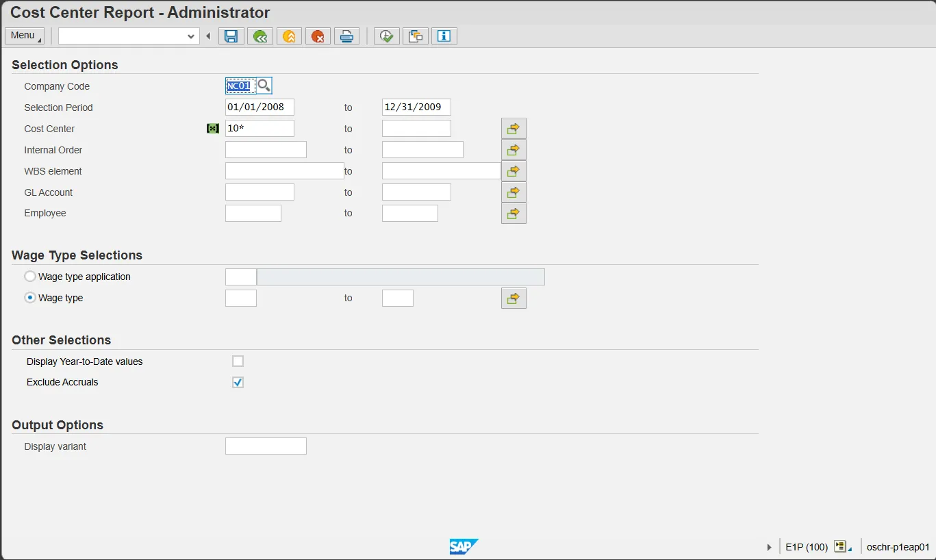Click the green Back arrow icon
936x560 pixels.
coord(260,36)
